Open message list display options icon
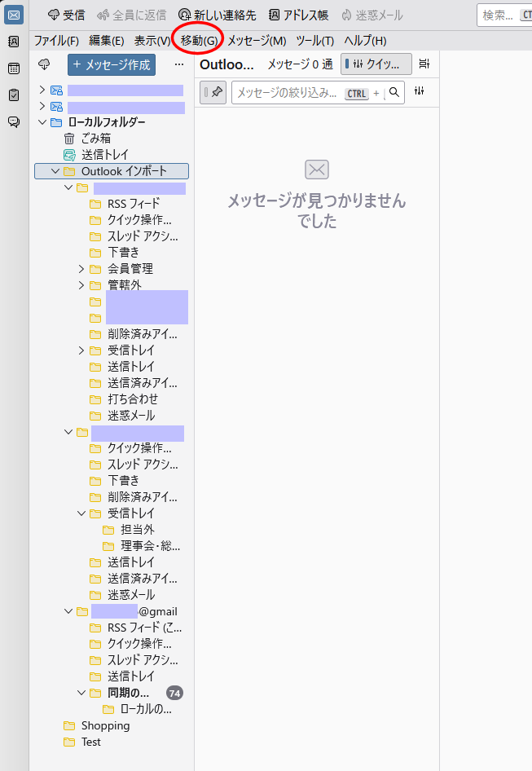This screenshot has height=771, width=532. pyautogui.click(x=424, y=64)
